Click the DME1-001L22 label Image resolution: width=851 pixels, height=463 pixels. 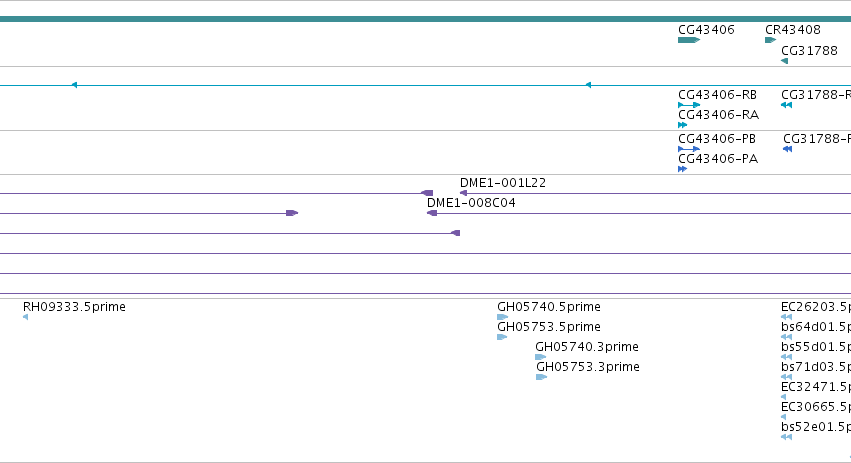[503, 183]
